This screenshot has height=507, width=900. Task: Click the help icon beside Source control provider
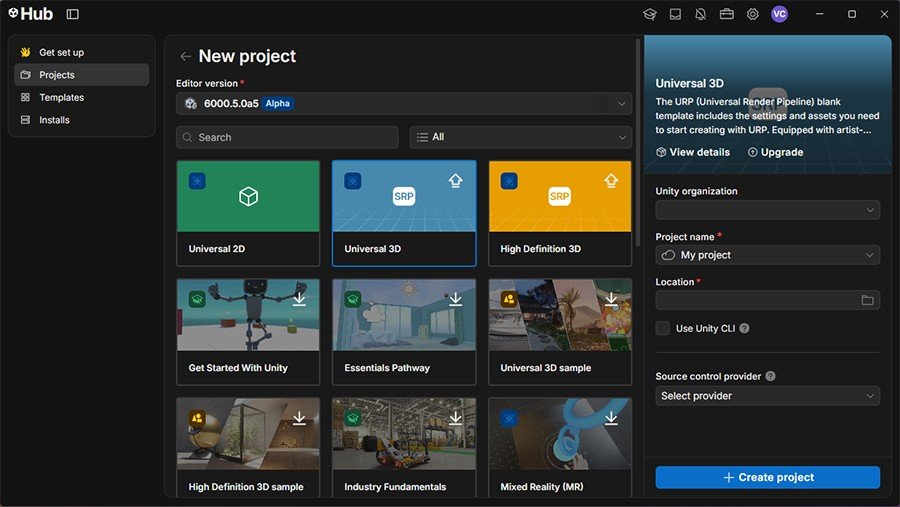[770, 376]
